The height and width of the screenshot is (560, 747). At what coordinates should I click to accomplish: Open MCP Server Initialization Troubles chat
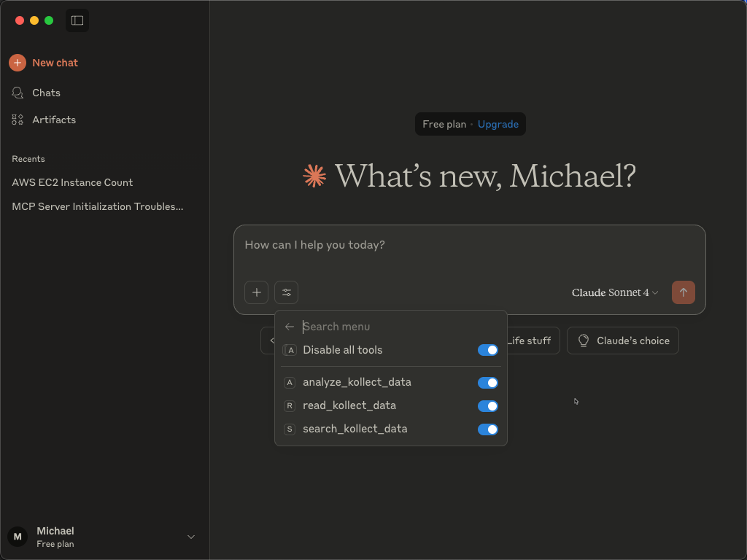[x=98, y=206]
